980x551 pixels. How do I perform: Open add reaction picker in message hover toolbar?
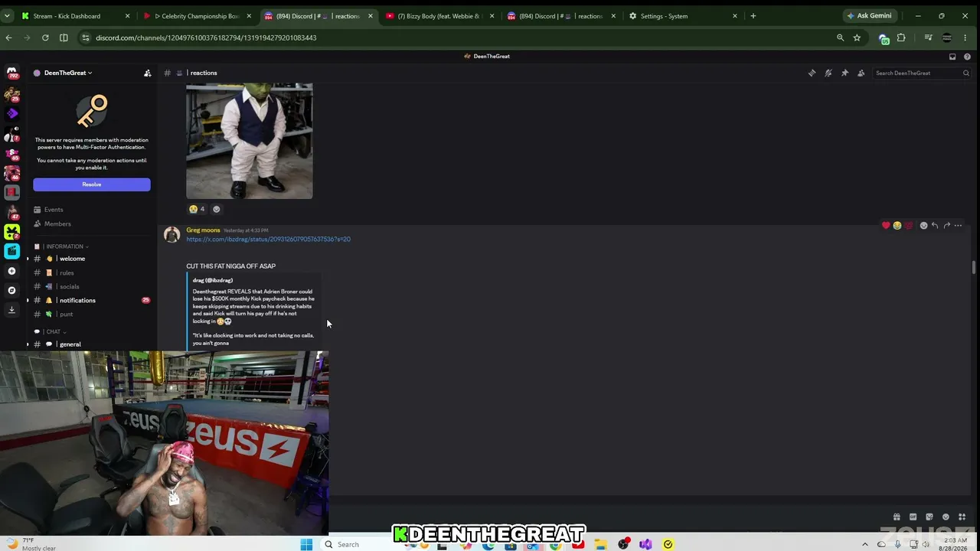923,226
